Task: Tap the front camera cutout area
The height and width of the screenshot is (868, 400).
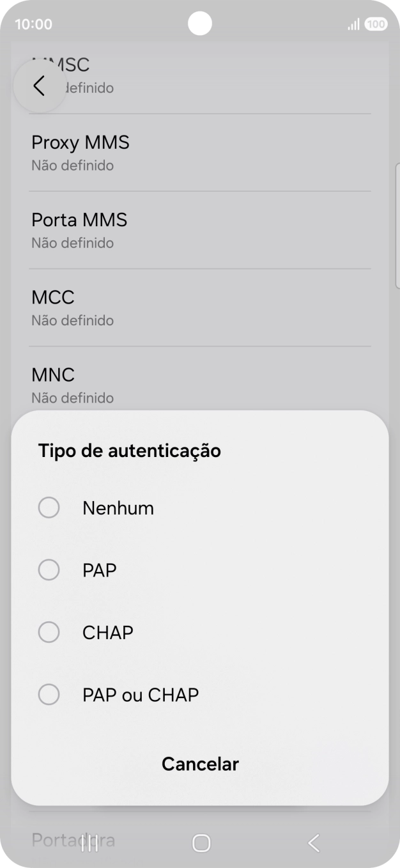Action: (x=200, y=23)
